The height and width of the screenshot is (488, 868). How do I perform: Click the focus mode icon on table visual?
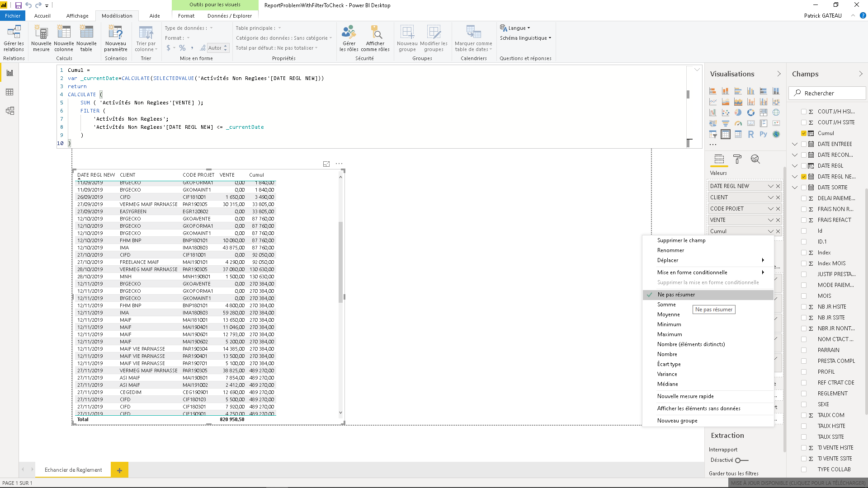click(326, 164)
